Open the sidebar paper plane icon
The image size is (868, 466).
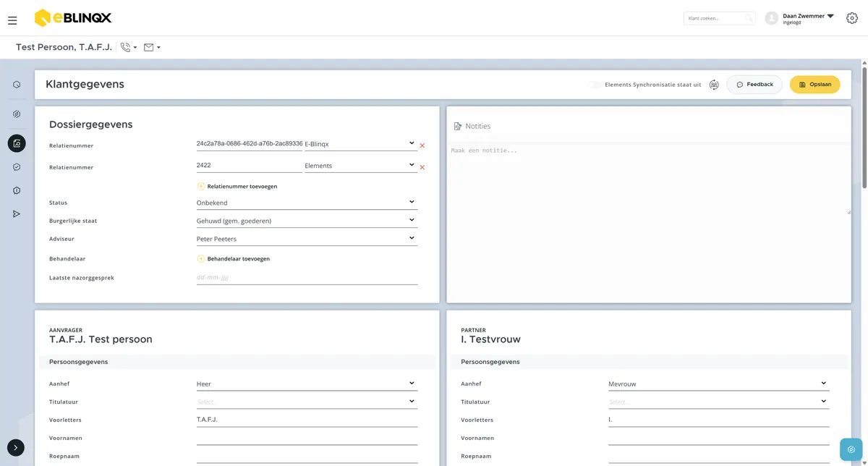click(x=17, y=213)
